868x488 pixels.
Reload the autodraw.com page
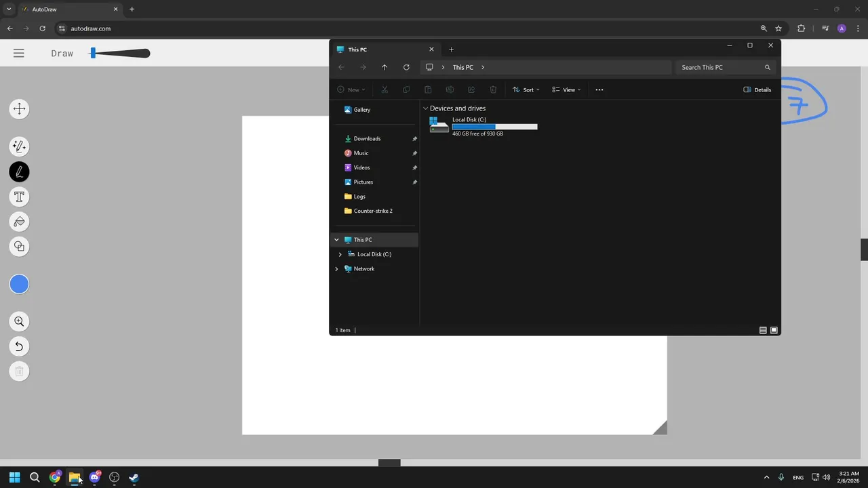click(x=42, y=28)
